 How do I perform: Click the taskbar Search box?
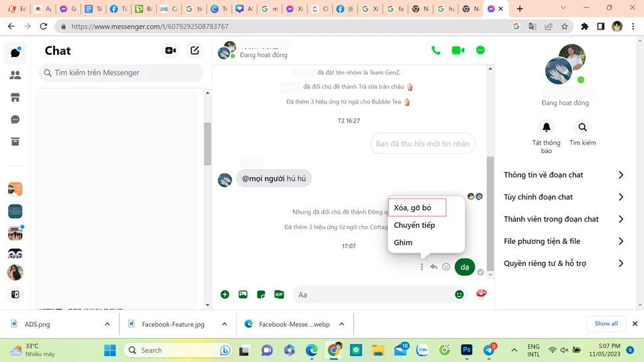point(177,350)
